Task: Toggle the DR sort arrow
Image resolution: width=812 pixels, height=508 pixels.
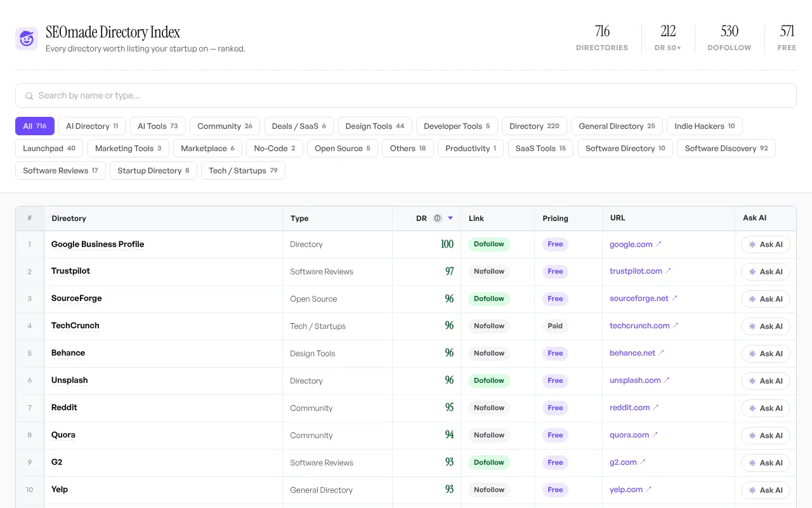Action: pyautogui.click(x=450, y=218)
